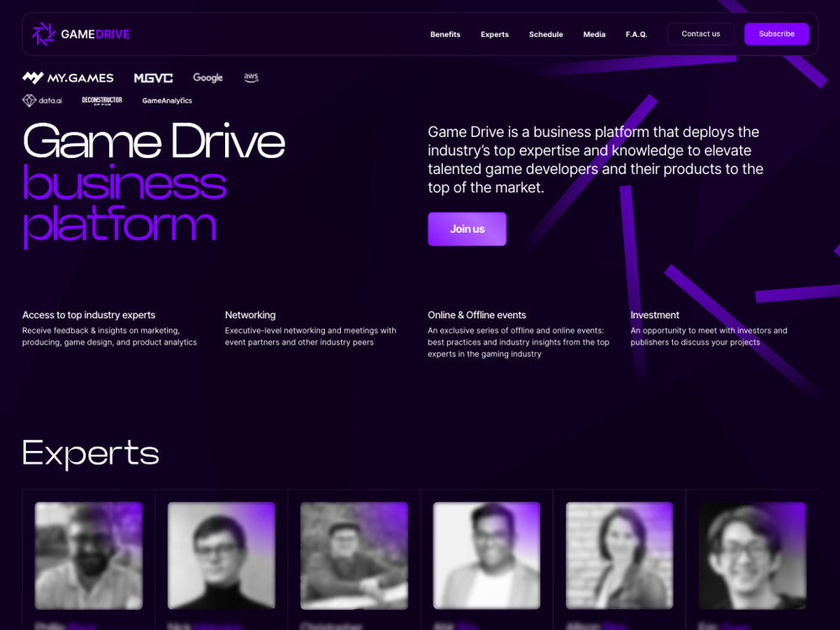Click the purple 'business' heading word
The height and width of the screenshot is (630, 840).
124,182
